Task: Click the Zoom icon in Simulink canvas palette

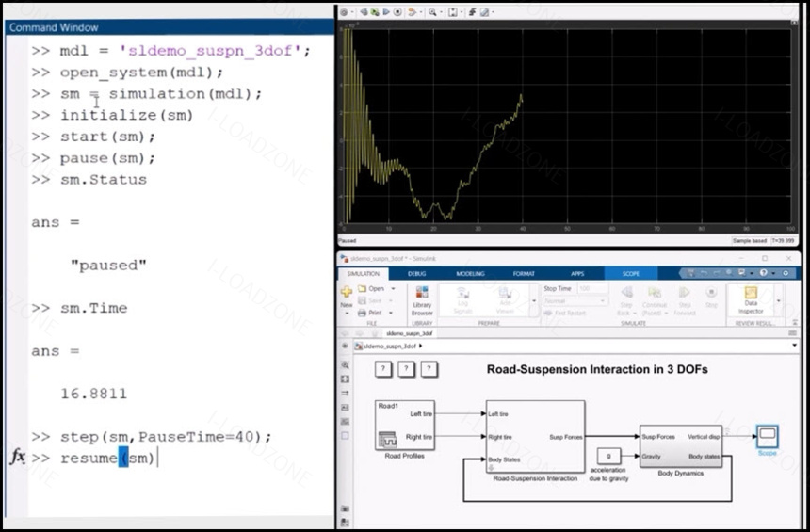Action: [345, 365]
